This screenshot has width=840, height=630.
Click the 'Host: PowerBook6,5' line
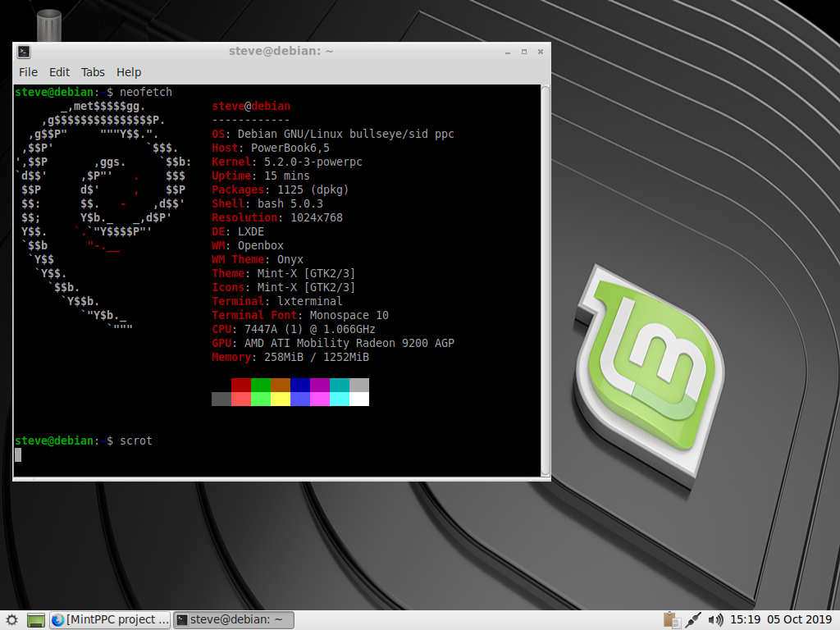coord(271,148)
